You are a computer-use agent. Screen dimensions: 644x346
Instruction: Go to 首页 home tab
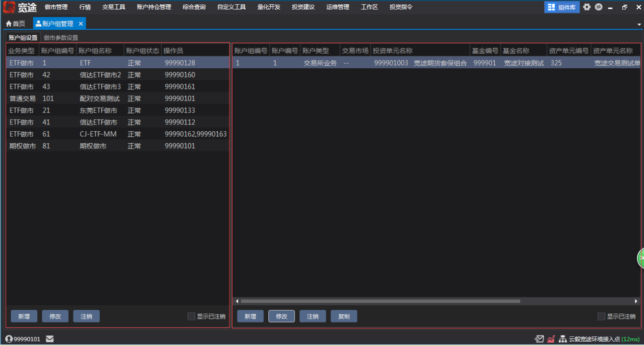click(16, 24)
